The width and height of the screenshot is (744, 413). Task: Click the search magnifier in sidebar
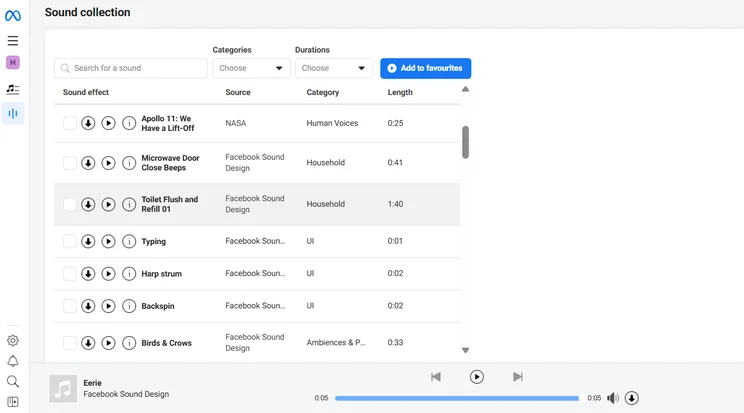click(x=13, y=382)
